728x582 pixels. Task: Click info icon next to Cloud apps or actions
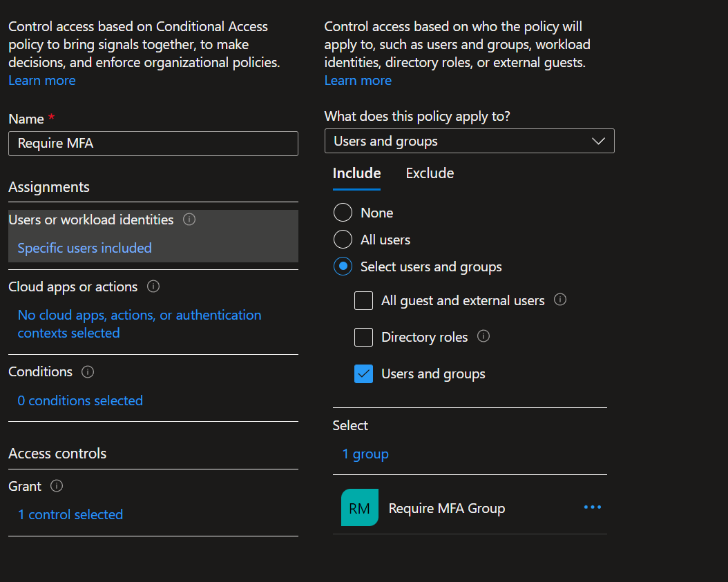point(154,287)
